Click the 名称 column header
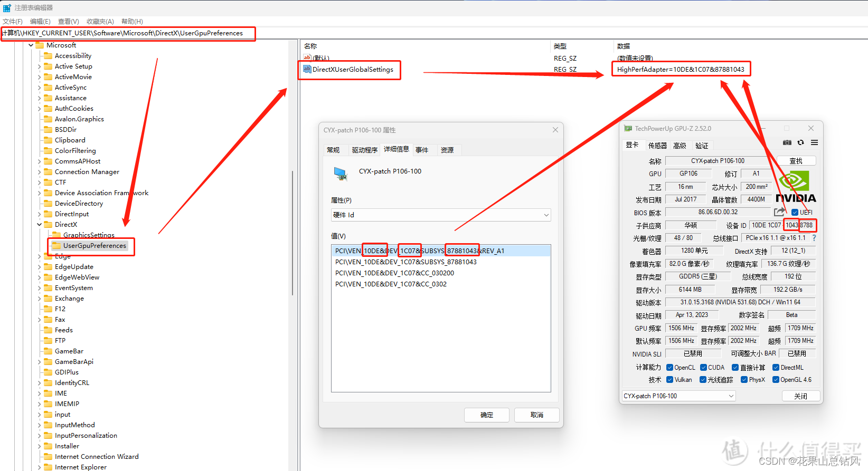The width and height of the screenshot is (868, 471). coord(310,46)
